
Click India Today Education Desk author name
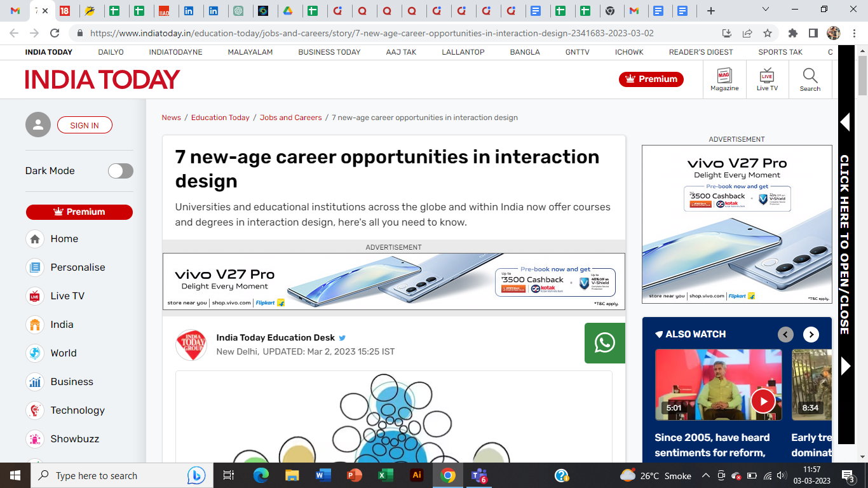(x=275, y=337)
